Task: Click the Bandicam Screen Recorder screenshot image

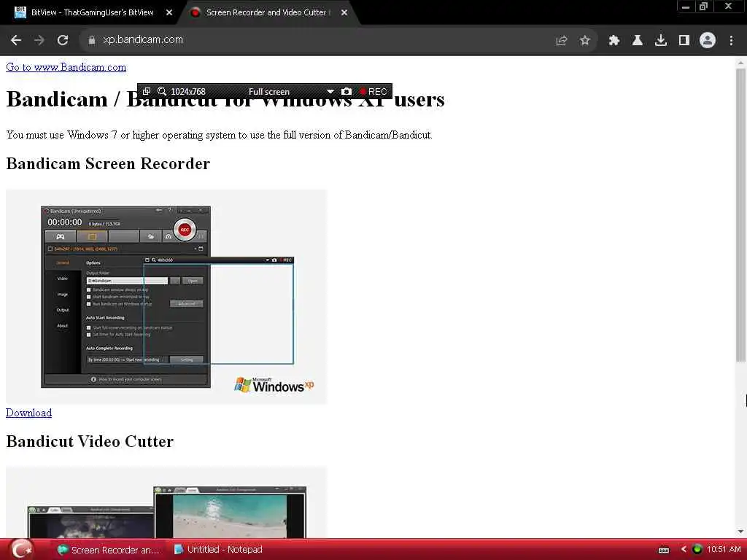Action: (166, 297)
